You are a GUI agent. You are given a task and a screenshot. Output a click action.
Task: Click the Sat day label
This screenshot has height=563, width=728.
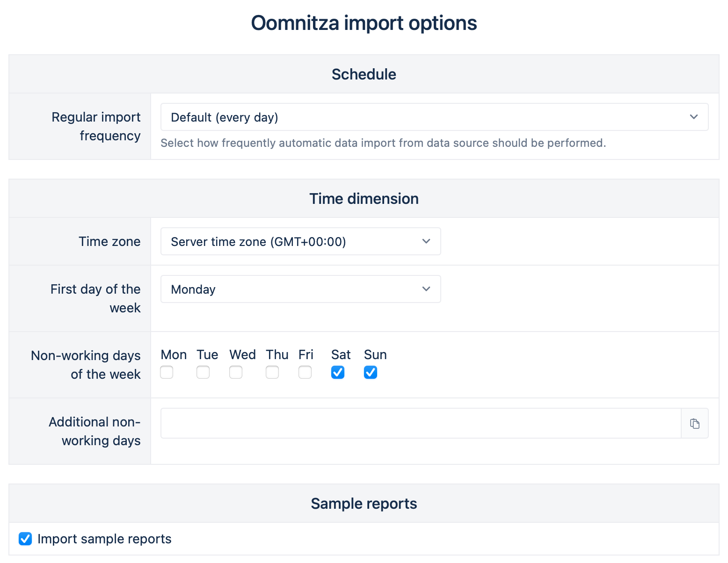[341, 355]
